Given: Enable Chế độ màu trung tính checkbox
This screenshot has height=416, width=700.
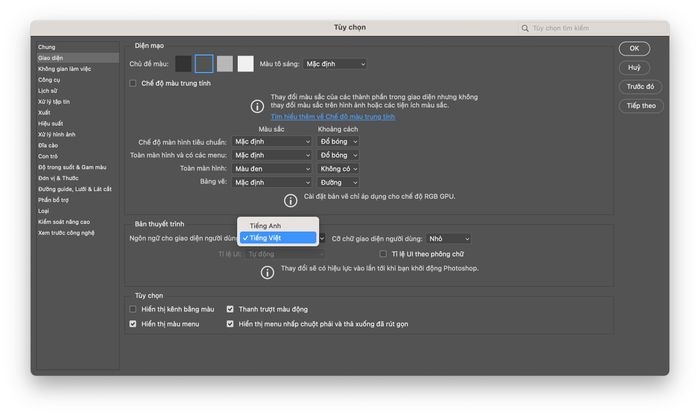Looking at the screenshot, I should [133, 83].
